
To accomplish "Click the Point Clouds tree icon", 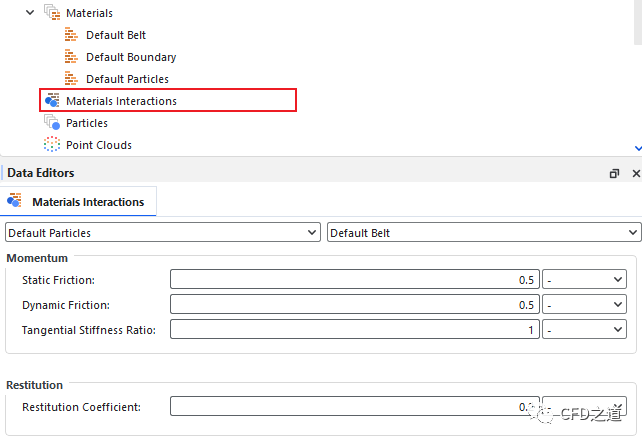I will click(x=52, y=145).
